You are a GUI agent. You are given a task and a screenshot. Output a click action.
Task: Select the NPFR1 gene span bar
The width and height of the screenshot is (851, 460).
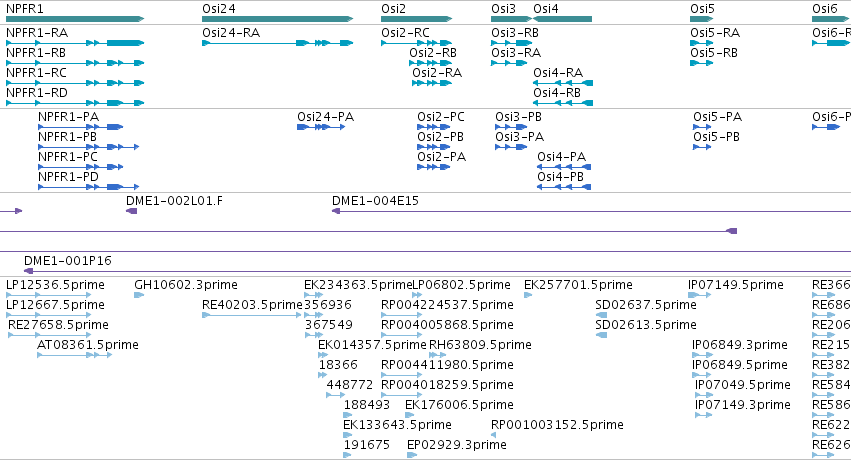pos(75,19)
